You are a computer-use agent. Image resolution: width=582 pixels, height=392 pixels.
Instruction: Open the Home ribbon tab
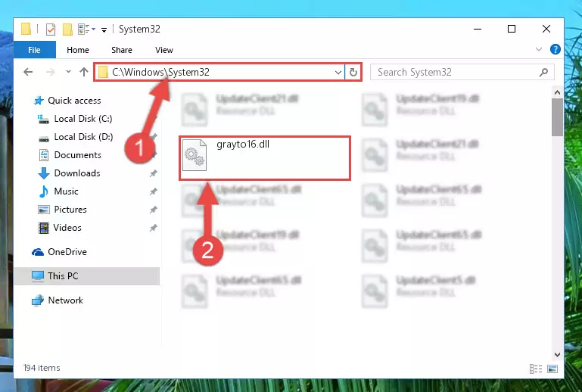click(x=78, y=50)
